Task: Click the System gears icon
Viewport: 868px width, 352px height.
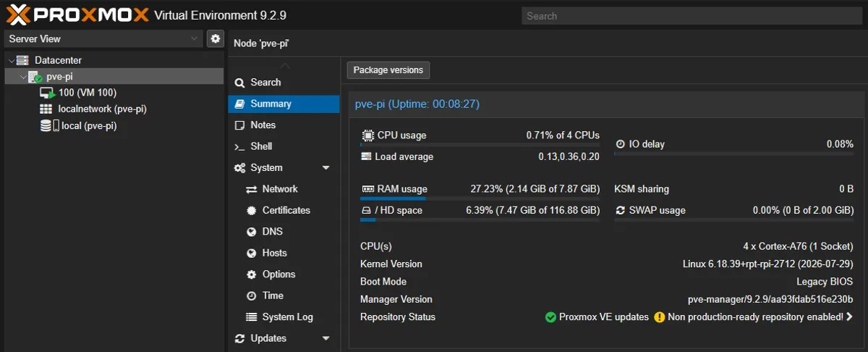Action: [240, 168]
